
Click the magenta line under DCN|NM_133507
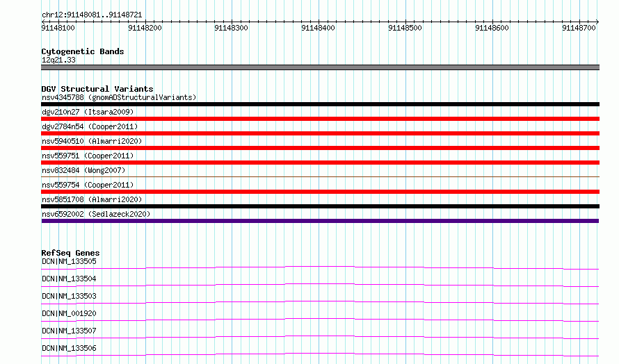tap(320, 337)
